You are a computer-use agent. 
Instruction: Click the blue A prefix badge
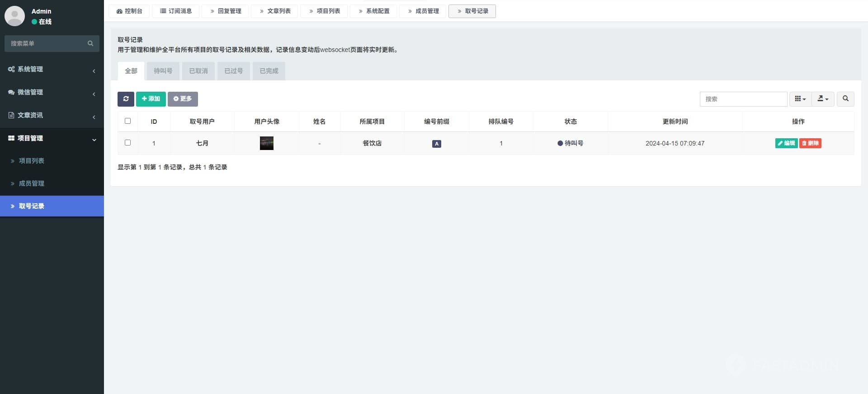[x=436, y=144]
